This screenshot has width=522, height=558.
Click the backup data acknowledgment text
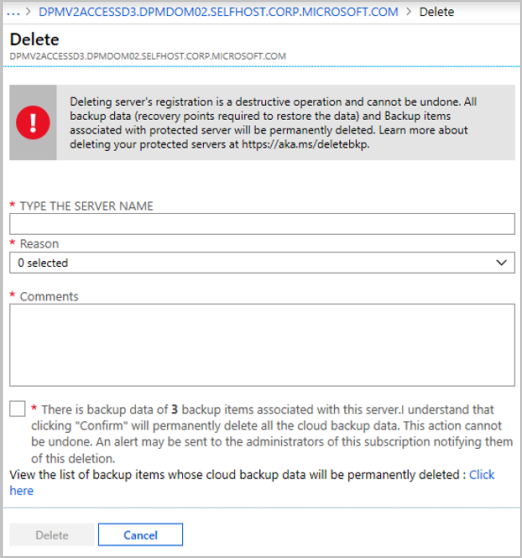pyautogui.click(x=272, y=434)
